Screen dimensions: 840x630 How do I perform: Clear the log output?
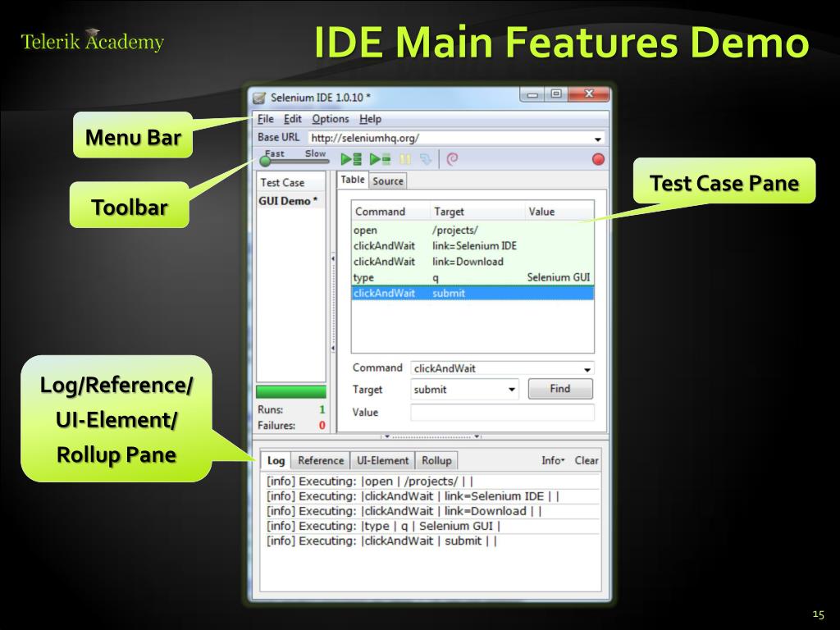tap(587, 461)
